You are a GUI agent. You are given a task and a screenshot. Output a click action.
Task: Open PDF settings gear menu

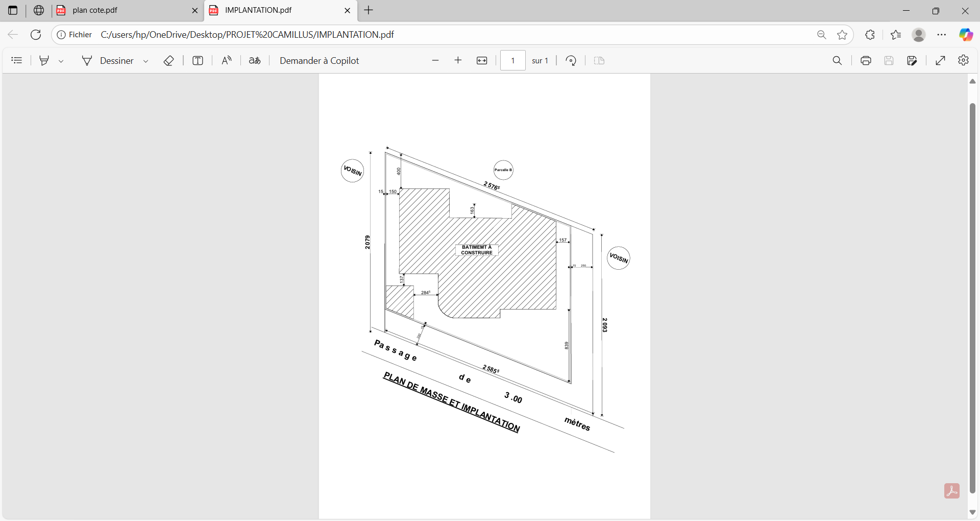pyautogui.click(x=963, y=61)
